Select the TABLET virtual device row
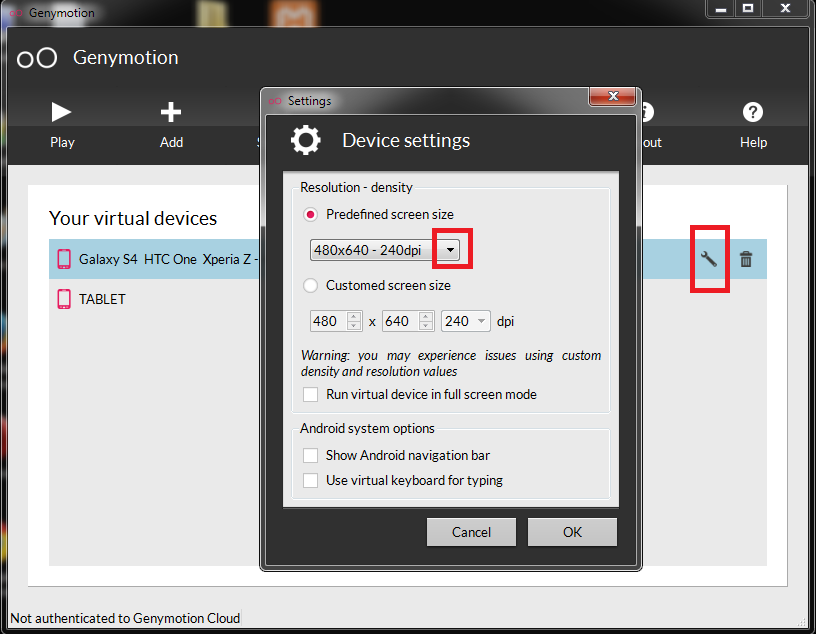Viewport: 816px width, 634px height. point(150,299)
